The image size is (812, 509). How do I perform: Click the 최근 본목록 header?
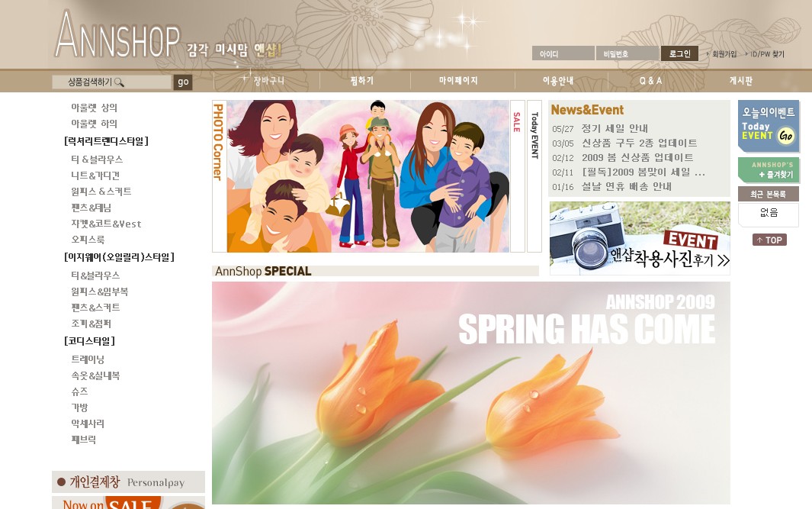tap(769, 194)
